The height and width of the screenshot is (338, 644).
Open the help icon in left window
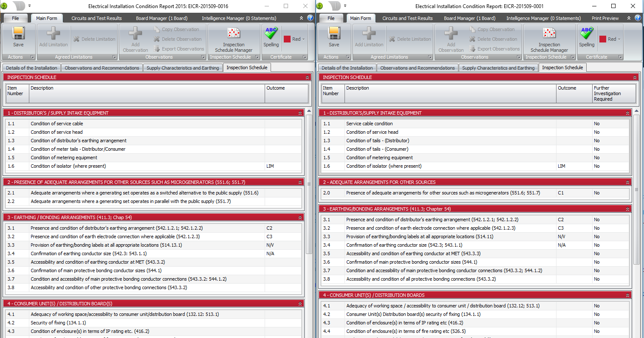pos(310,18)
